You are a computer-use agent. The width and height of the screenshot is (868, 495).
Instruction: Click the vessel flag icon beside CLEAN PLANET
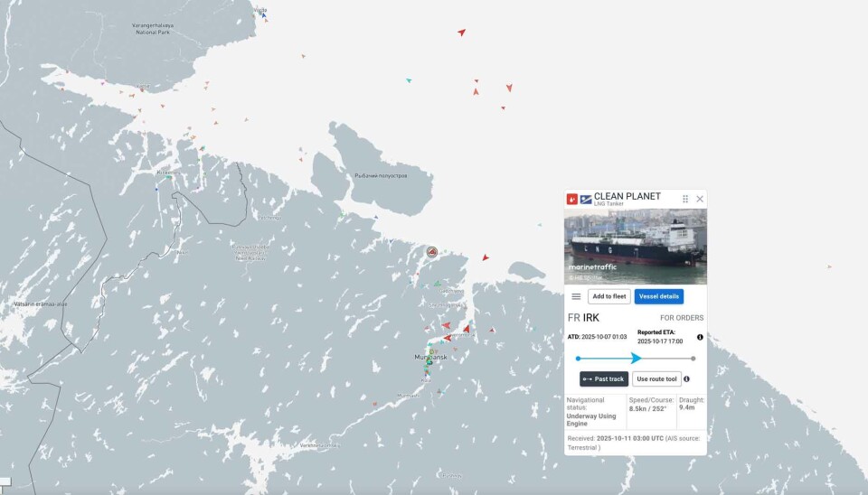(x=586, y=199)
